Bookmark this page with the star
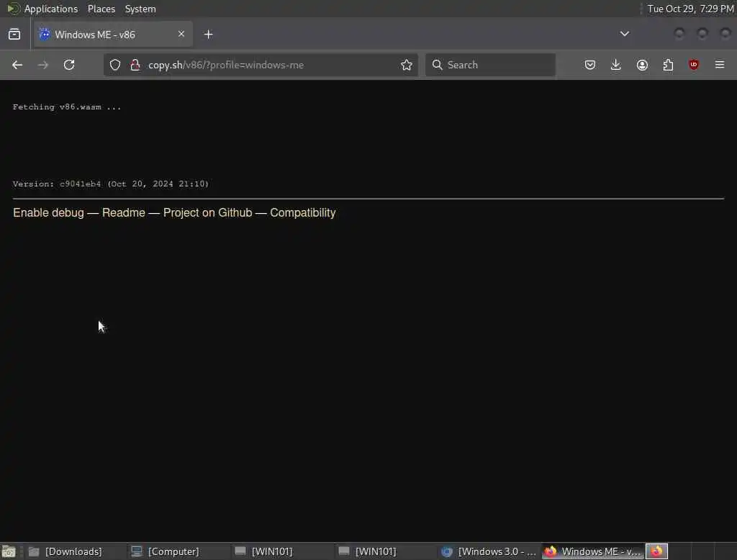 tap(407, 65)
